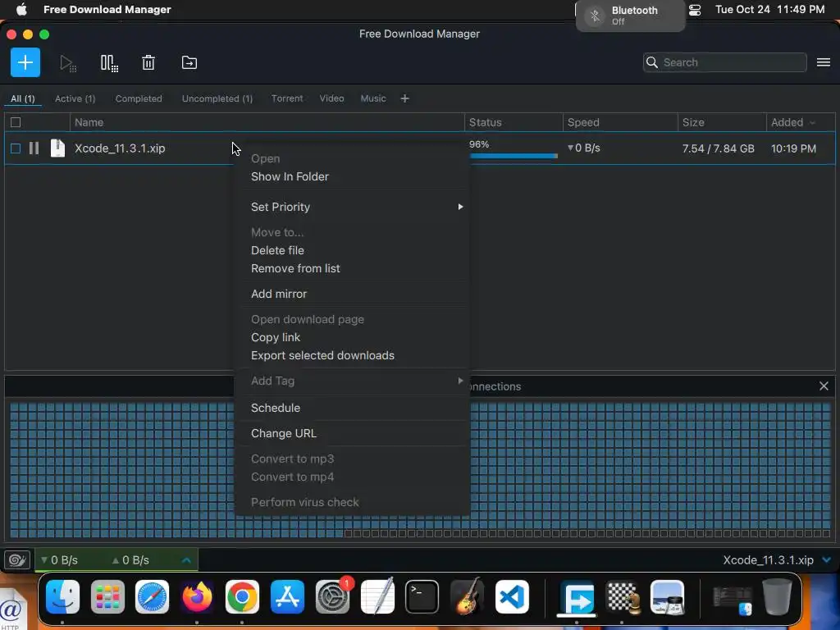The height and width of the screenshot is (630, 840).
Task: Sort by the Name column header
Action: point(267,122)
